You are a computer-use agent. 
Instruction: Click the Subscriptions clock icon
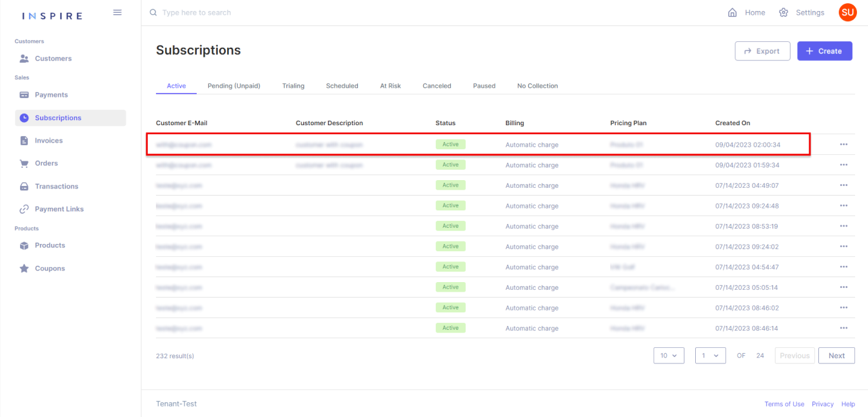click(x=24, y=118)
